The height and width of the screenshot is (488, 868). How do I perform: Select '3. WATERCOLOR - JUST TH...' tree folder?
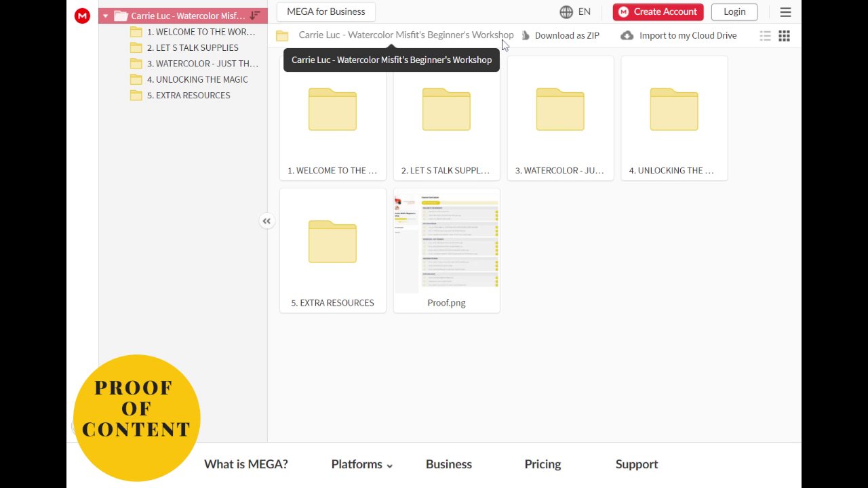(x=194, y=64)
